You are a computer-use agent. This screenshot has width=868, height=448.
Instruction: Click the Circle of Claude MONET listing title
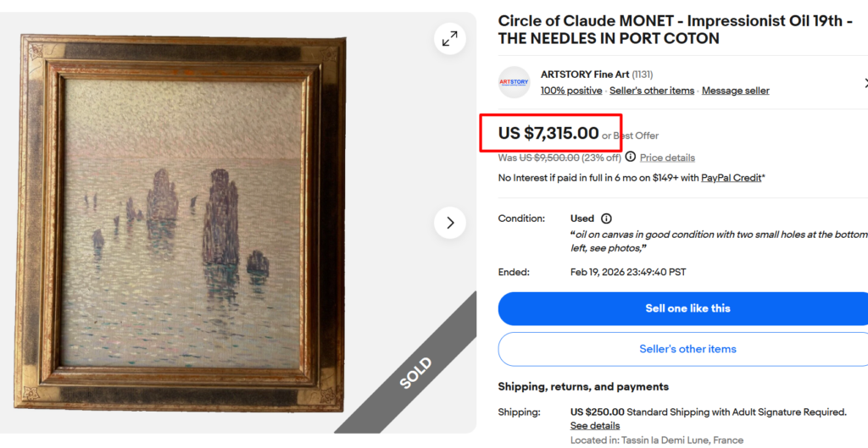675,30
